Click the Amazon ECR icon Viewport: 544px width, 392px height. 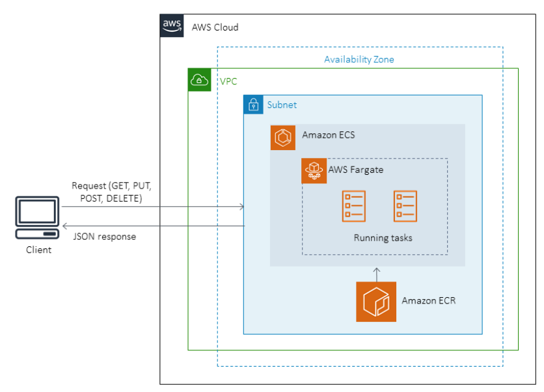(x=376, y=302)
